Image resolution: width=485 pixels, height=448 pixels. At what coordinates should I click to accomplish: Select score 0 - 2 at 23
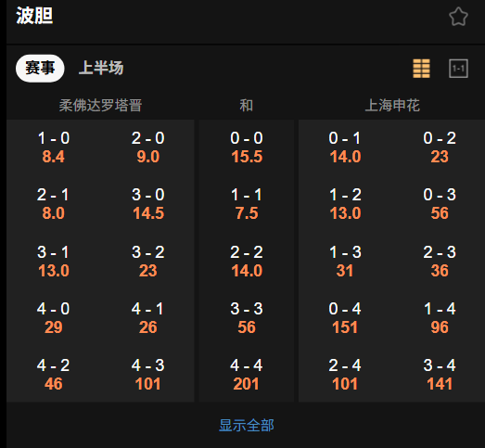[440, 147]
